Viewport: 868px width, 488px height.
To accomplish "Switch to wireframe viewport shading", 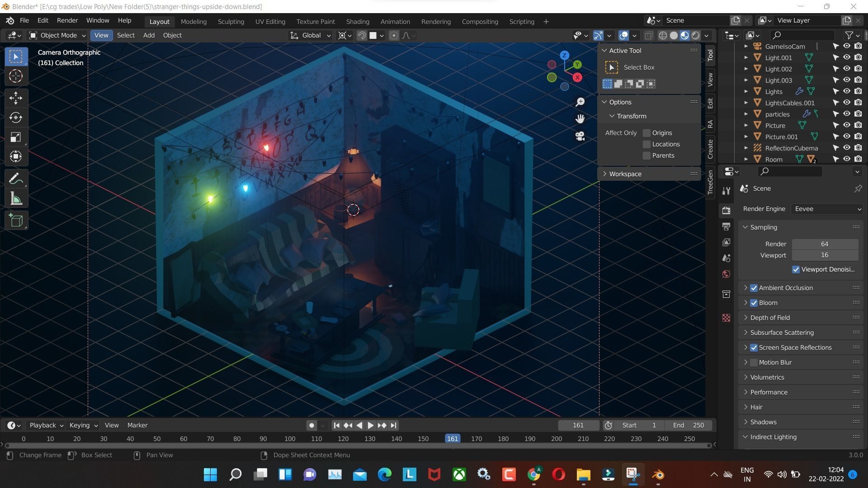I will [663, 35].
